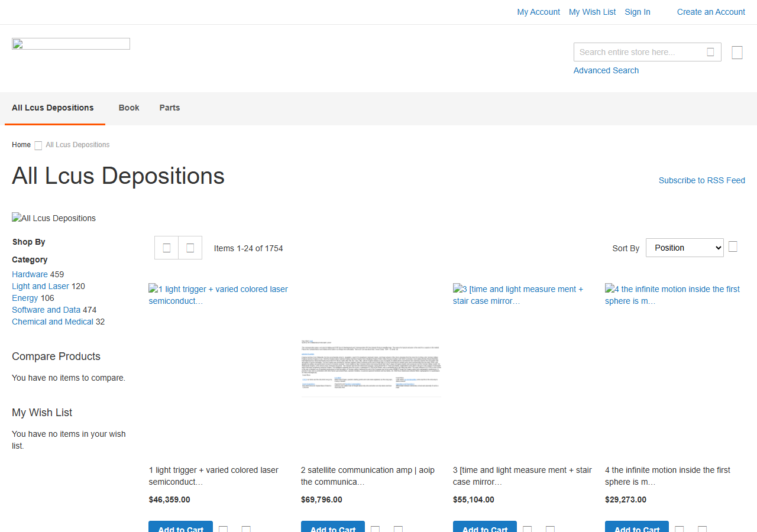The width and height of the screenshot is (757, 532).
Task: Add $69,796.00 product to cart
Action: pos(332,527)
